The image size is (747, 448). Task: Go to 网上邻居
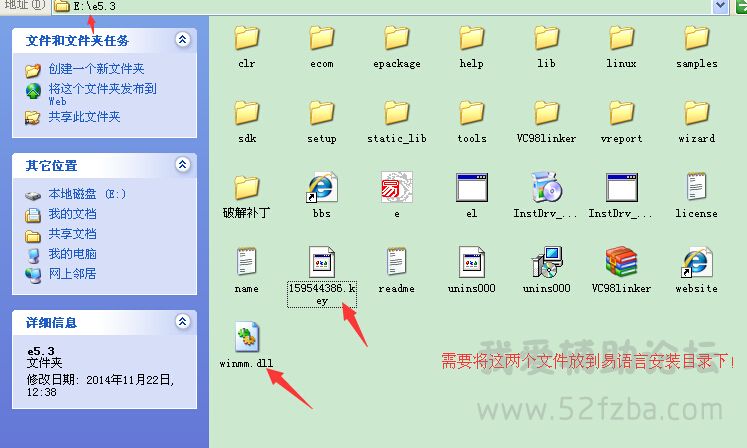[x=72, y=274]
